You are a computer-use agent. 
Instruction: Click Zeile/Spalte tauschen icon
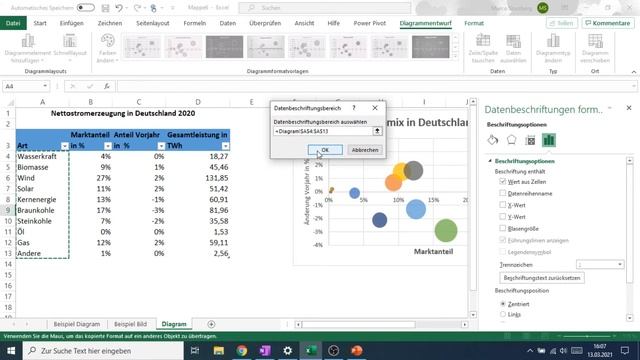pos(483,41)
